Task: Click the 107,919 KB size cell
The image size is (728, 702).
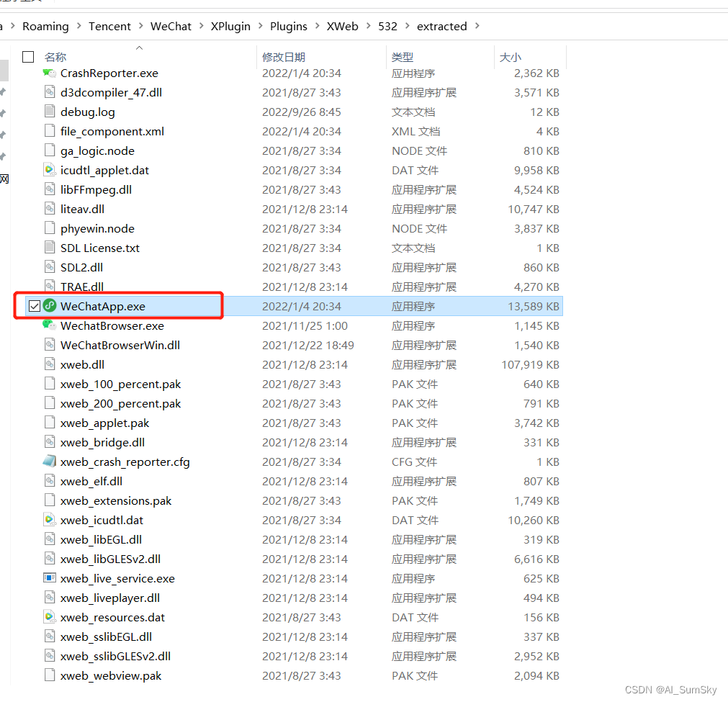Action: 530,364
